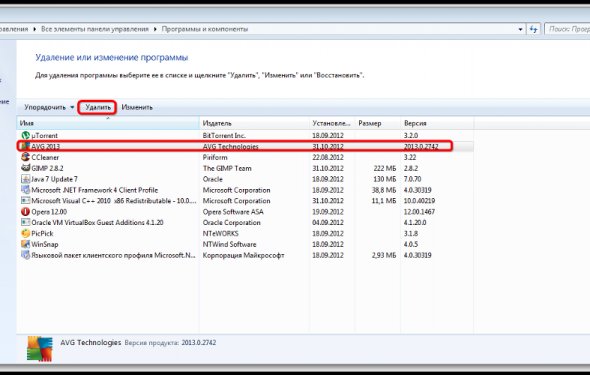
Task: Click the 222 МБ size cell
Action: click(x=385, y=168)
